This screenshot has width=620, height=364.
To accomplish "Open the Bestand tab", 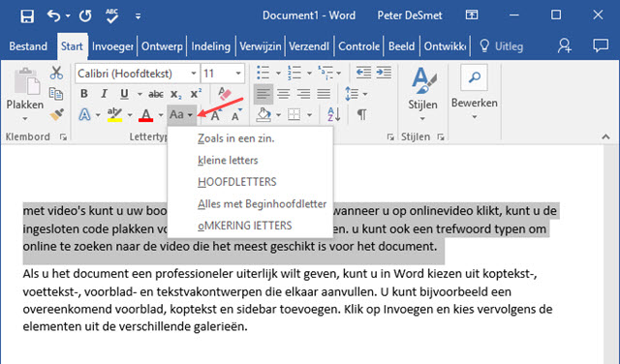I will pos(28,46).
